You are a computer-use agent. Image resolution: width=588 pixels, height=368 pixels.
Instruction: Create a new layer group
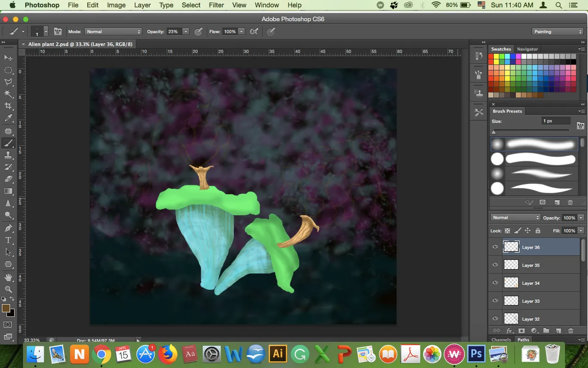(x=546, y=331)
